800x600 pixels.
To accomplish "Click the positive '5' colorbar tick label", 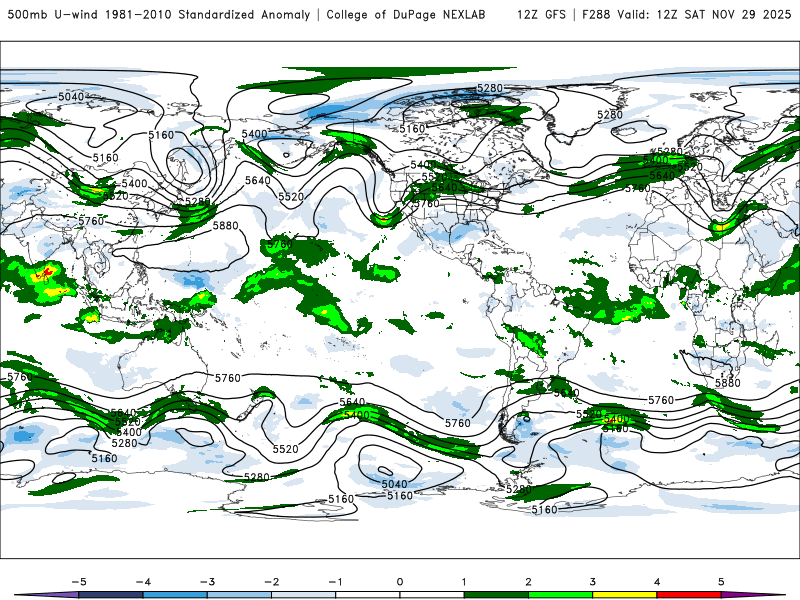I will tap(721, 582).
